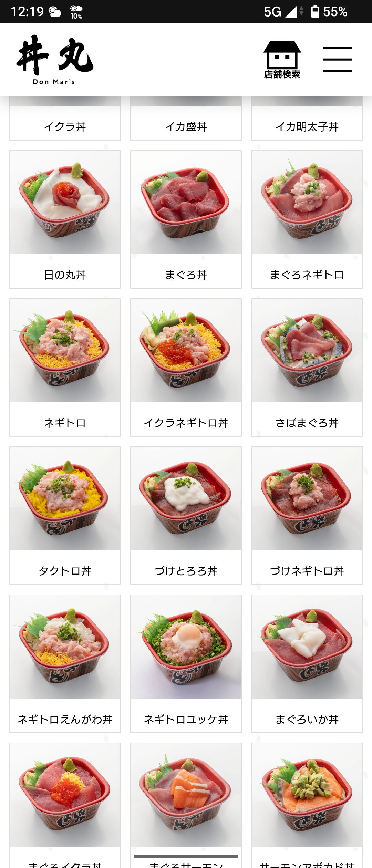Tap the weather icon in status bar
The image size is (372, 868).
[55, 12]
